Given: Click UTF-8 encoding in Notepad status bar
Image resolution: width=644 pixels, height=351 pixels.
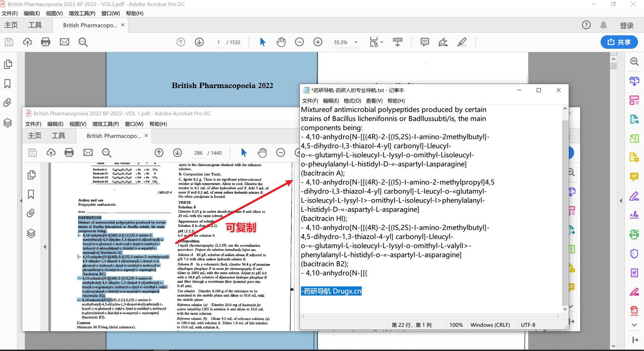Looking at the screenshot, I should pos(528,325).
